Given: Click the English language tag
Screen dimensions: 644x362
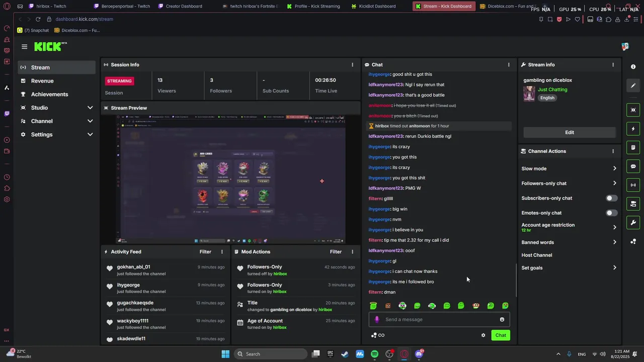Looking at the screenshot, I should click(x=547, y=98).
